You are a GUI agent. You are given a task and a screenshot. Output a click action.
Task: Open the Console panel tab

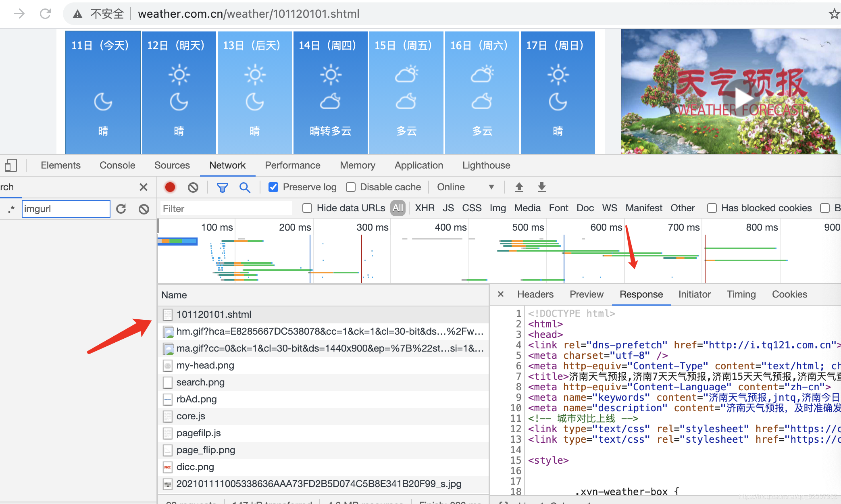pos(118,165)
